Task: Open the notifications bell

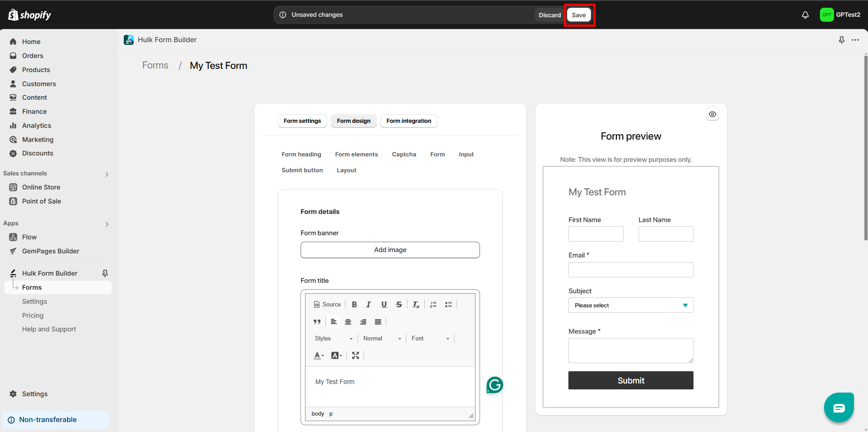Action: click(805, 15)
